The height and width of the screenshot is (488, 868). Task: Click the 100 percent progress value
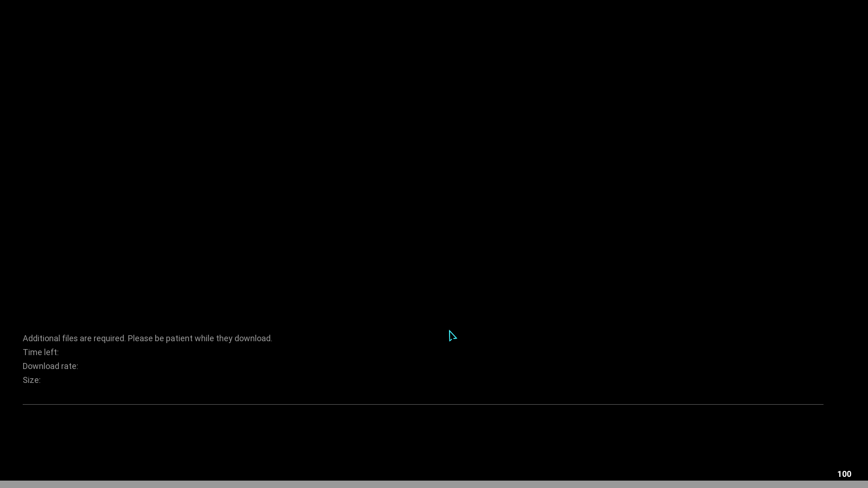pos(844,474)
